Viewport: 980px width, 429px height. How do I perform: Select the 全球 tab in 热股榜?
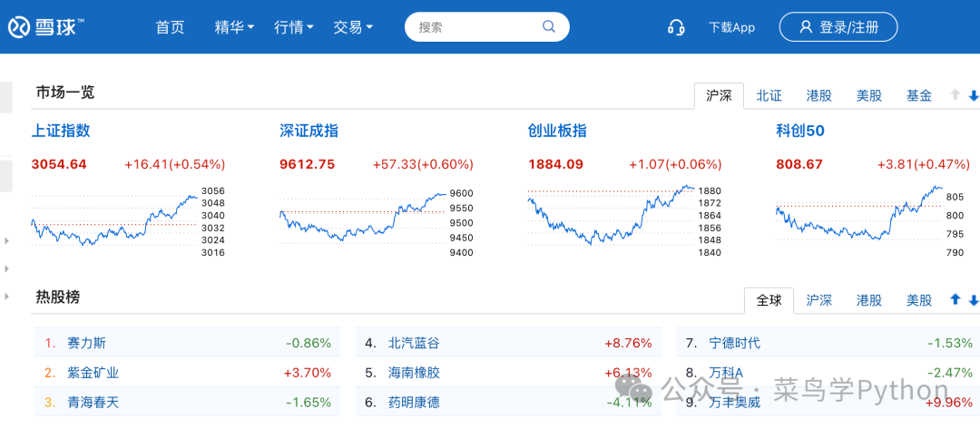pyautogui.click(x=769, y=300)
